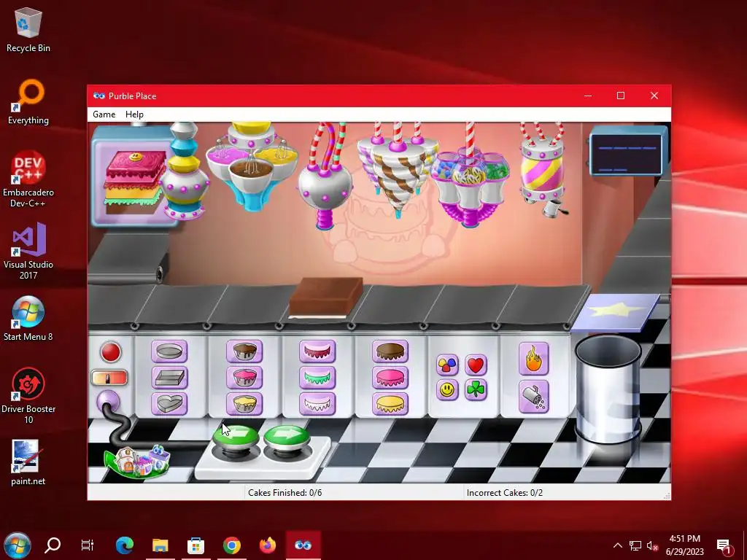Click Purble Place title bar icon
The image size is (747, 560).
click(x=99, y=96)
